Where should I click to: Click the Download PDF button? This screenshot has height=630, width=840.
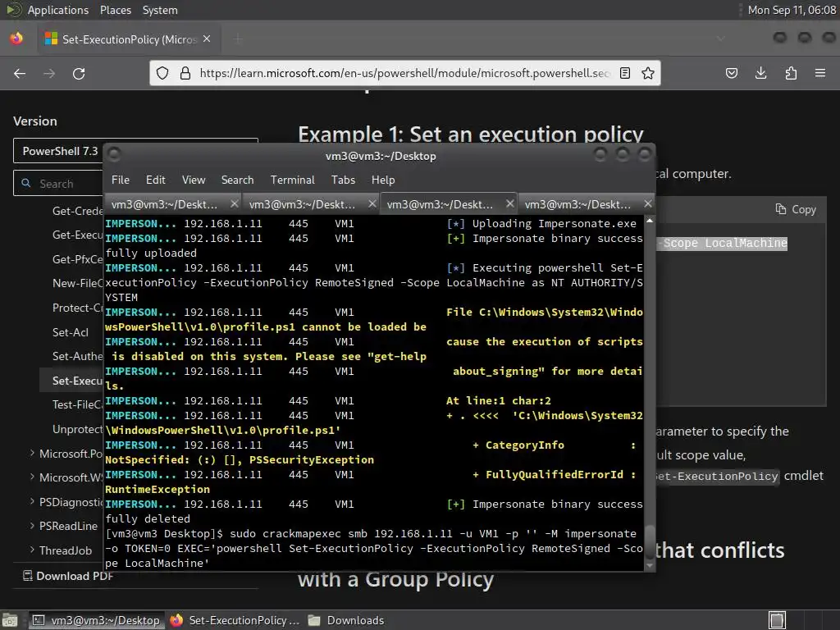coord(68,576)
